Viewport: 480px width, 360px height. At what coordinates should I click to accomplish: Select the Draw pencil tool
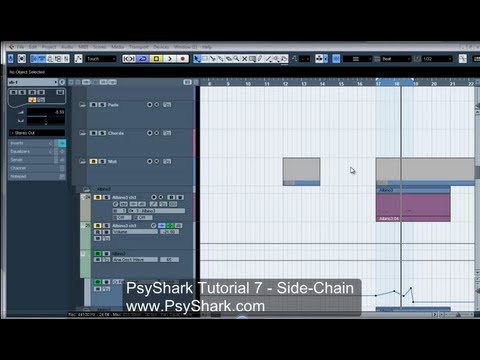(x=260, y=59)
